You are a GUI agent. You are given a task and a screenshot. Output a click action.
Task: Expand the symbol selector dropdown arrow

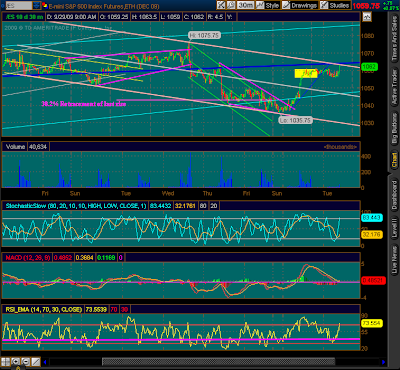(37, 6)
